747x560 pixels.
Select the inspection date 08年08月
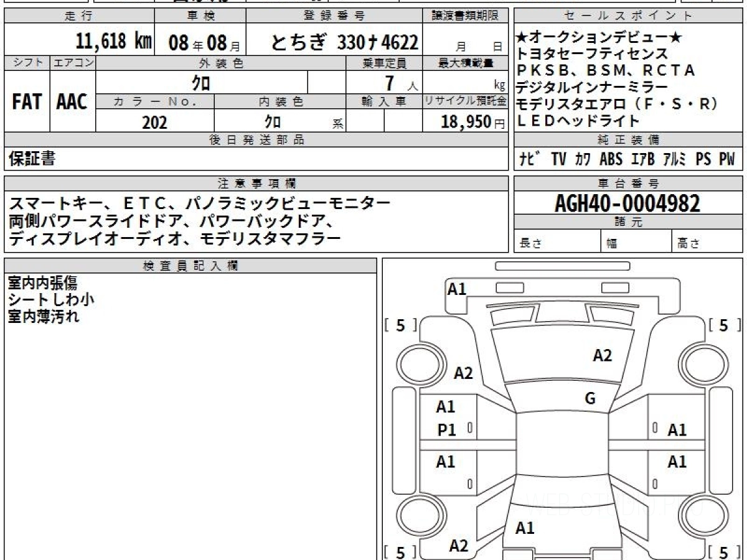[x=204, y=43]
